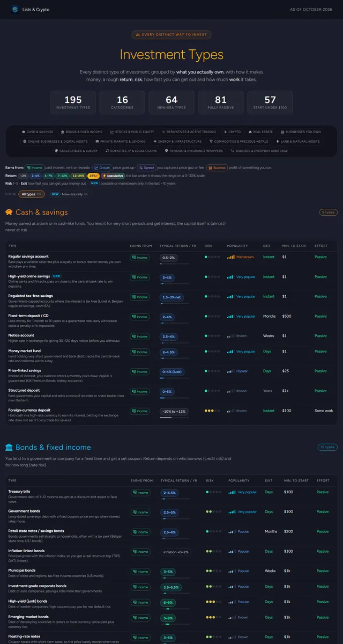Screen dimensions: 343x644
Task: Click the inflation +0–2% return value
Action: point(176,552)
